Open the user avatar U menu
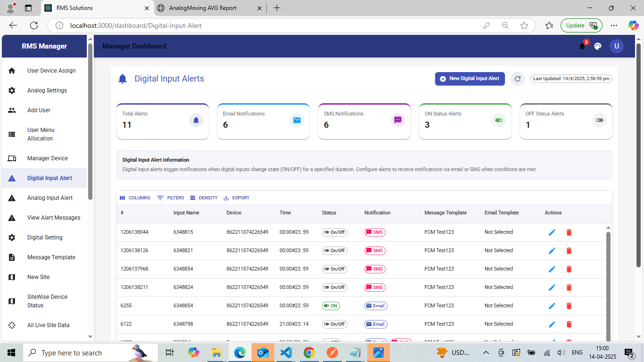Viewport: 644px width, 362px height. tap(616, 46)
